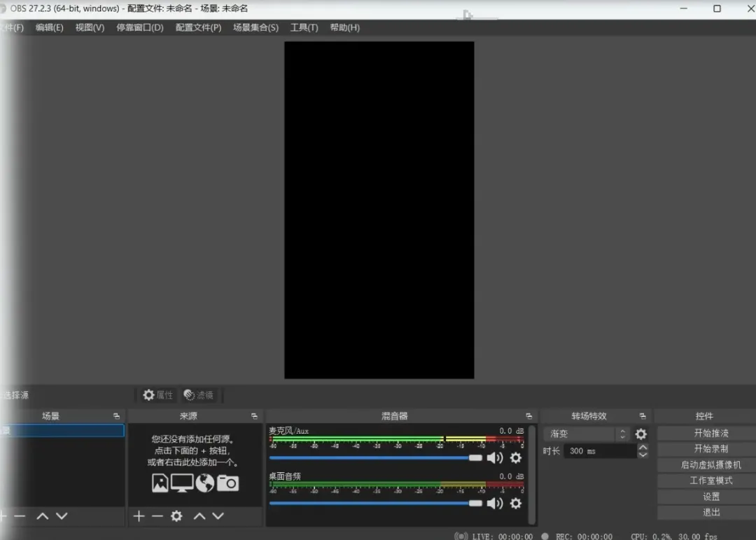Screen dimensions: 756x540
Task: Open settings gear for 桌面音频
Action: 516,504
